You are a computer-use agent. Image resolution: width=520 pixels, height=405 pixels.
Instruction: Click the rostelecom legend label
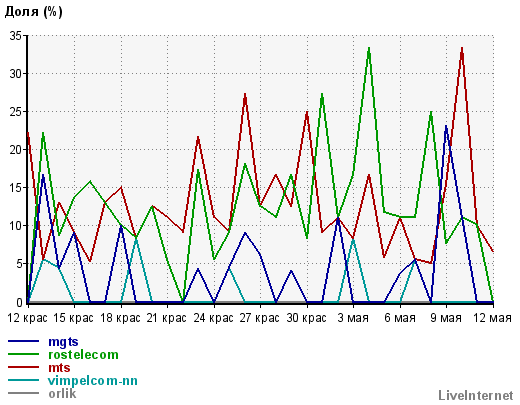click(x=83, y=355)
